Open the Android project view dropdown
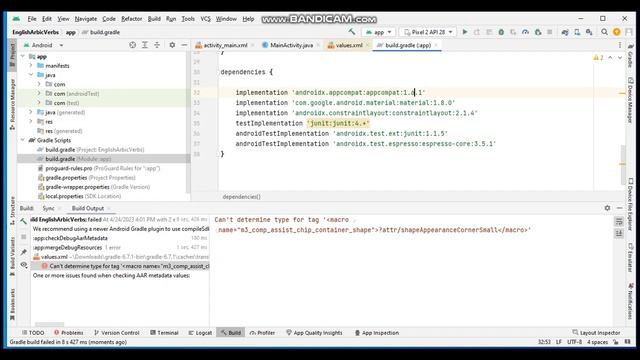This screenshot has height=360, width=640. 43,45
